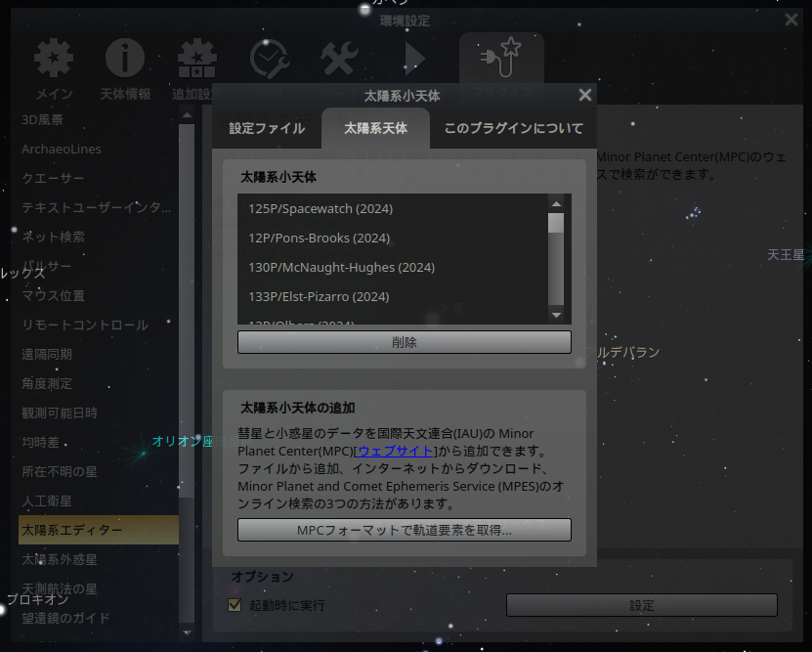Close the 環境設定 window
The image size is (812, 652).
click(x=791, y=21)
